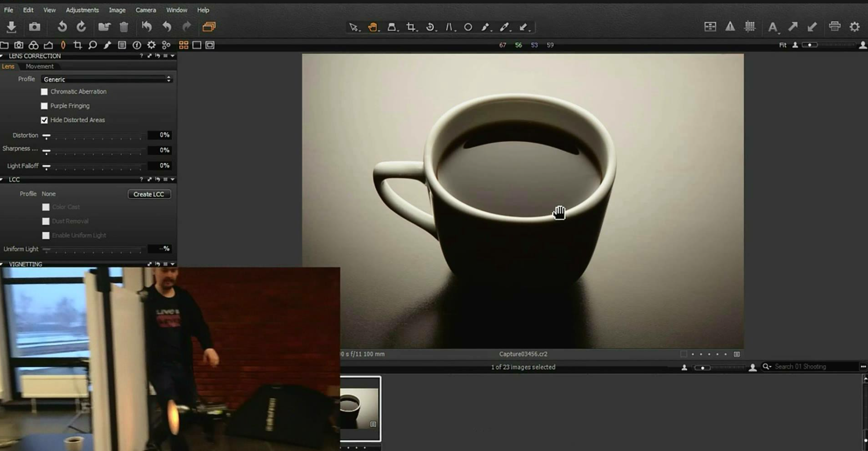This screenshot has width=868, height=451.
Task: Open the lens Profile Generic dropdown
Action: point(107,79)
